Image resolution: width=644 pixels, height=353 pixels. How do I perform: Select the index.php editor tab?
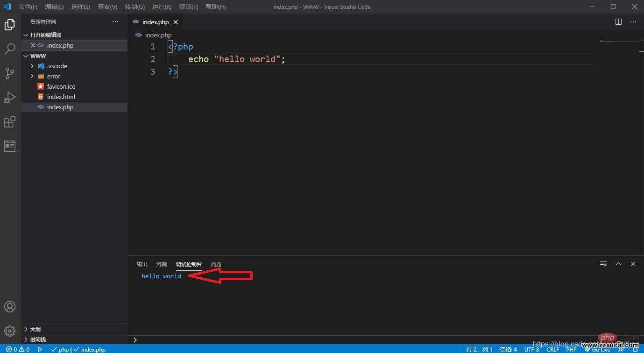pos(155,22)
